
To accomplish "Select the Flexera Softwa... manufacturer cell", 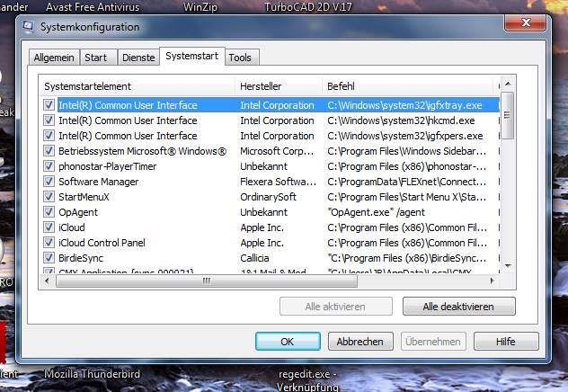I will (278, 181).
